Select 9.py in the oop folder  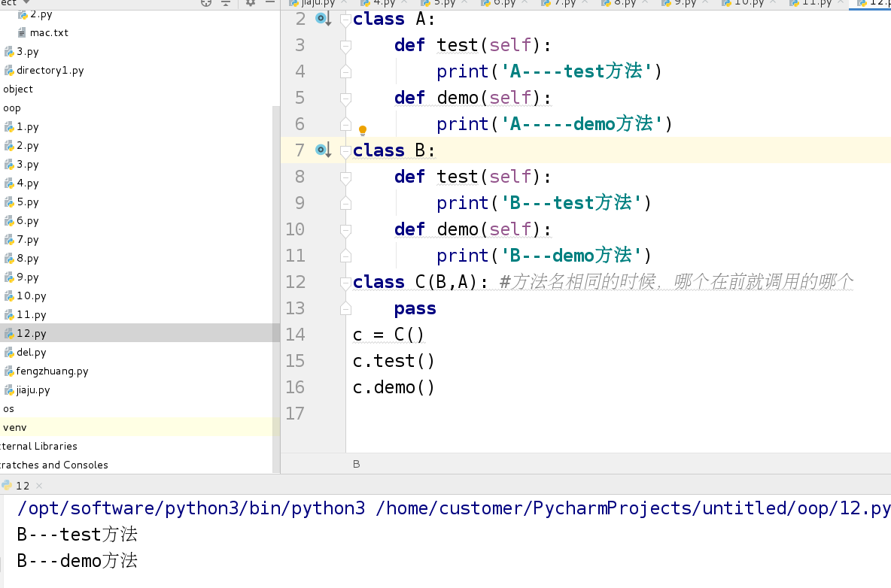click(x=27, y=277)
